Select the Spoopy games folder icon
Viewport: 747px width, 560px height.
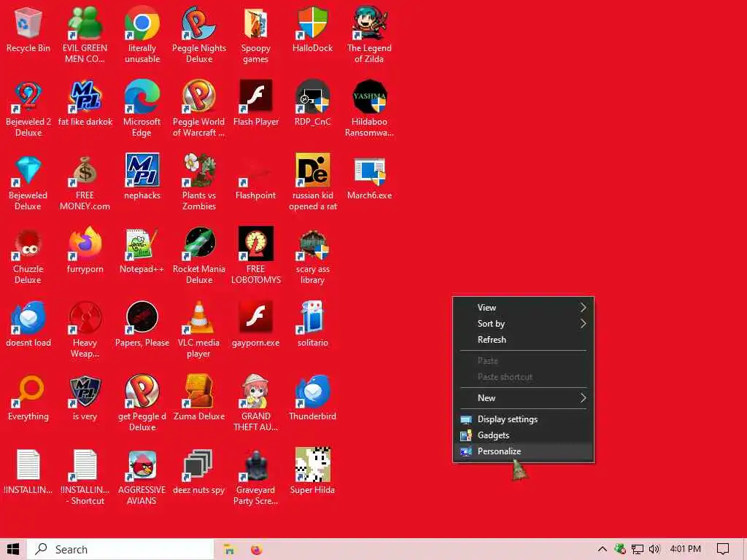coord(256,23)
